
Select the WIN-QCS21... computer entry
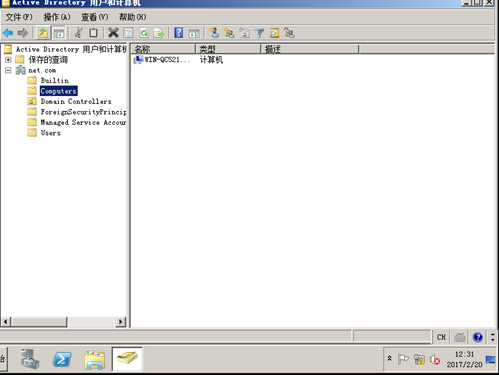click(x=162, y=60)
